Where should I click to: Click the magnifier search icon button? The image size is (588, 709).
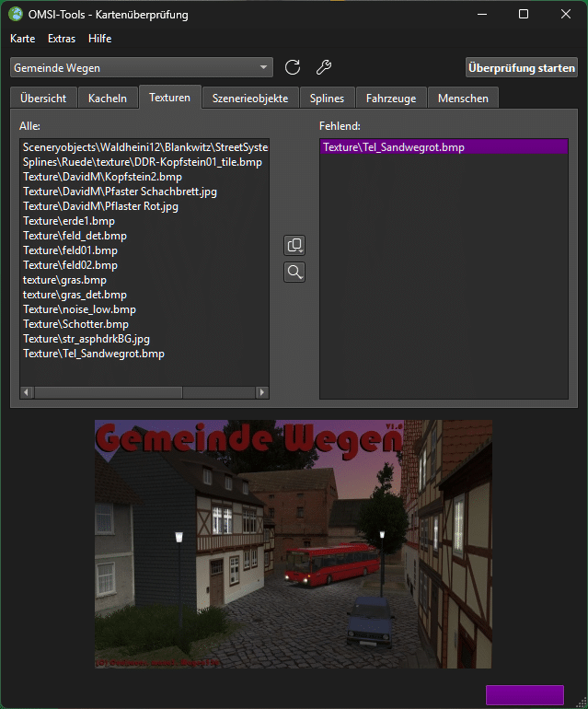coord(294,273)
